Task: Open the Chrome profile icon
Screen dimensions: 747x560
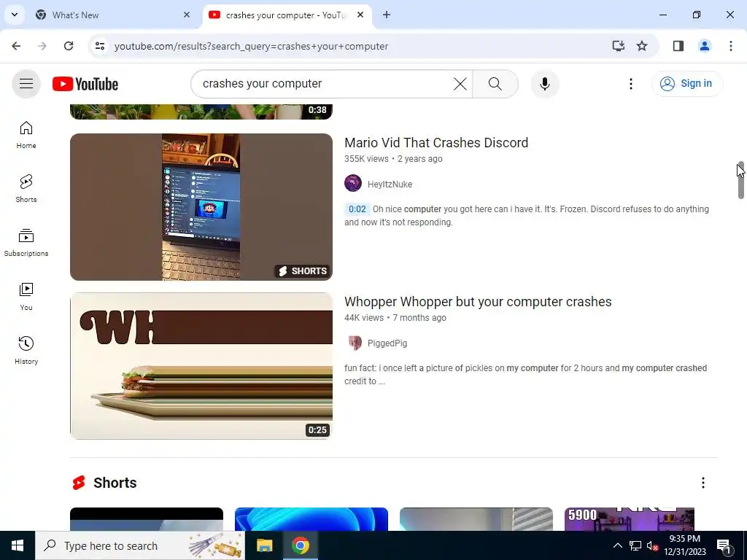Action: pyautogui.click(x=704, y=46)
